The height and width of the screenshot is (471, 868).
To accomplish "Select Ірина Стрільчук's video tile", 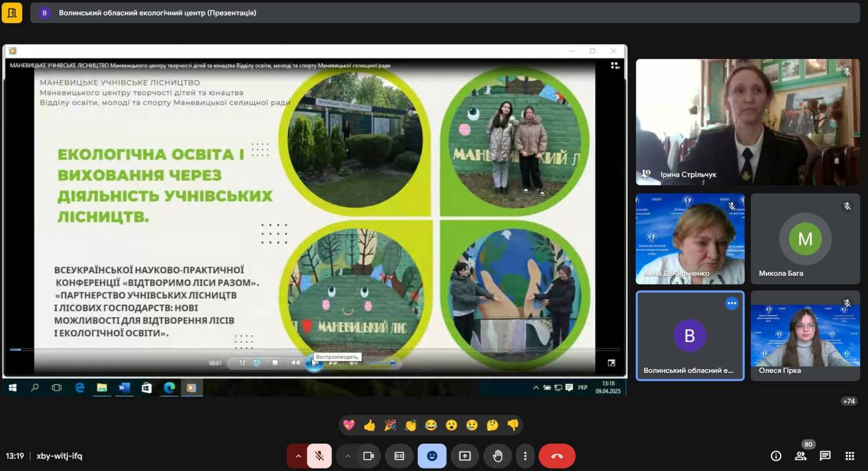I will [747, 122].
